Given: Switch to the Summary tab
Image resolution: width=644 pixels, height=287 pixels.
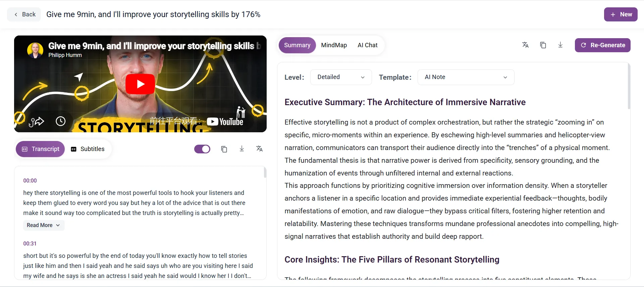Looking at the screenshot, I should click(297, 45).
